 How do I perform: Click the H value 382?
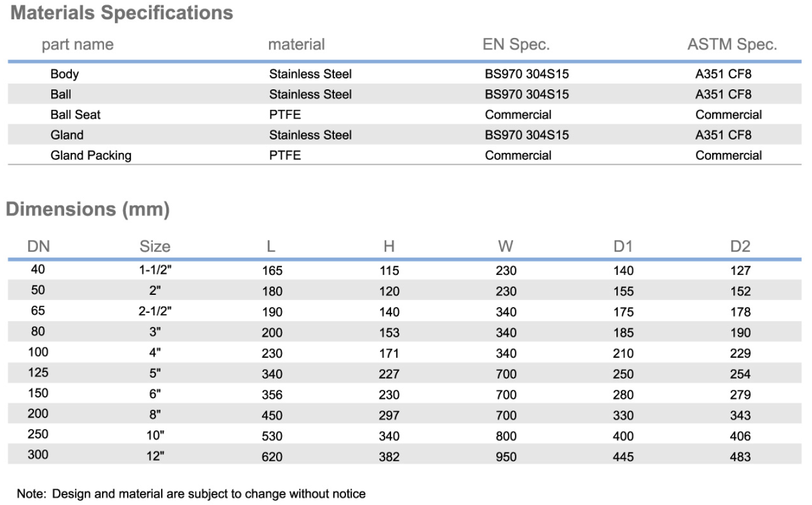[x=389, y=457]
